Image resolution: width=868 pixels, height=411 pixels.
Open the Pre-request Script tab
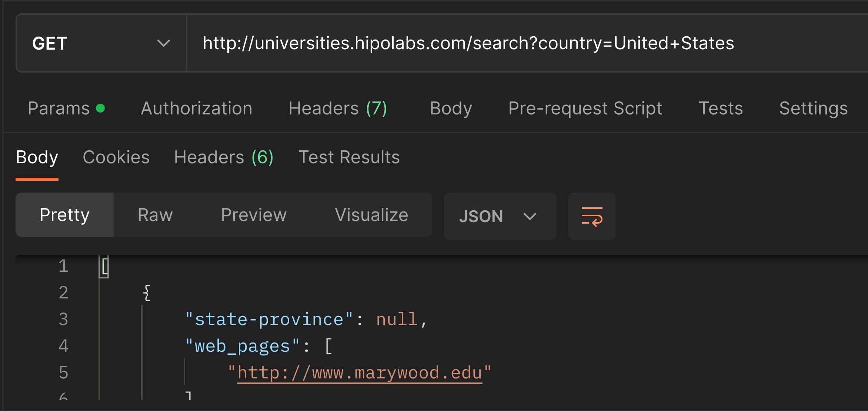(585, 108)
